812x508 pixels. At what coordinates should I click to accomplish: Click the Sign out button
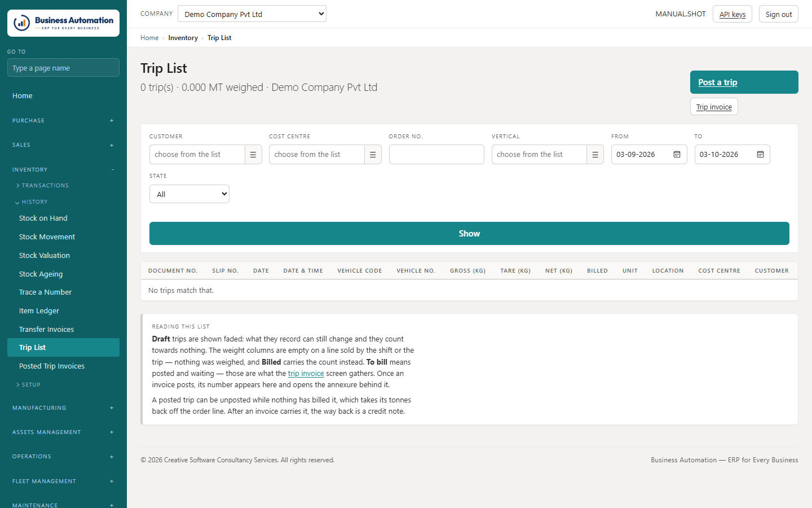click(x=779, y=14)
